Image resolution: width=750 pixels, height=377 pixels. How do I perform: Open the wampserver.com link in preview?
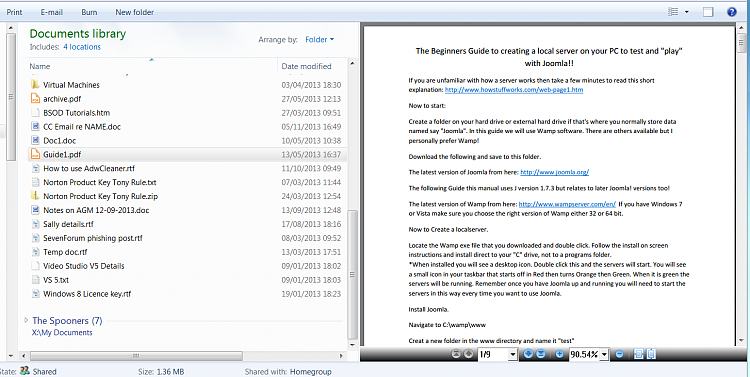[567, 204]
